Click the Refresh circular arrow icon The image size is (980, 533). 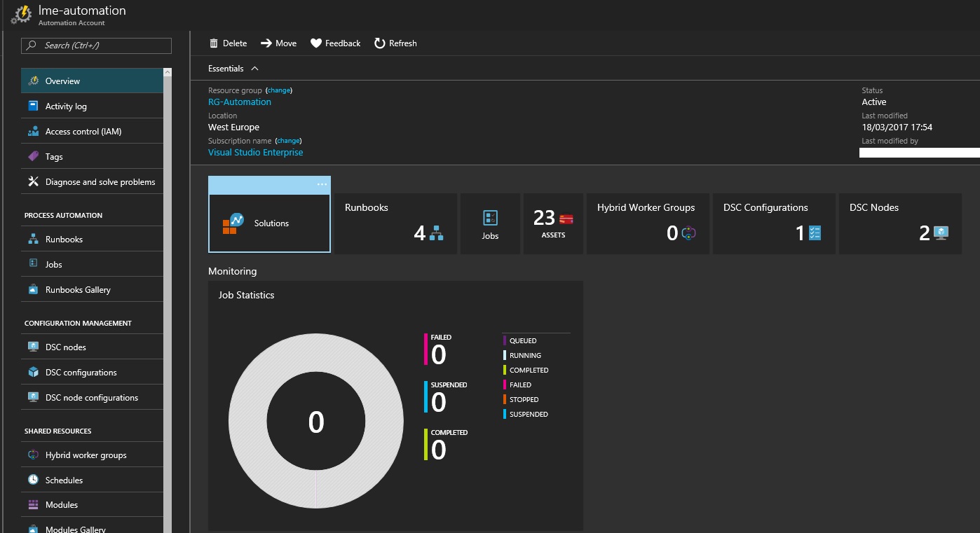pyautogui.click(x=379, y=43)
